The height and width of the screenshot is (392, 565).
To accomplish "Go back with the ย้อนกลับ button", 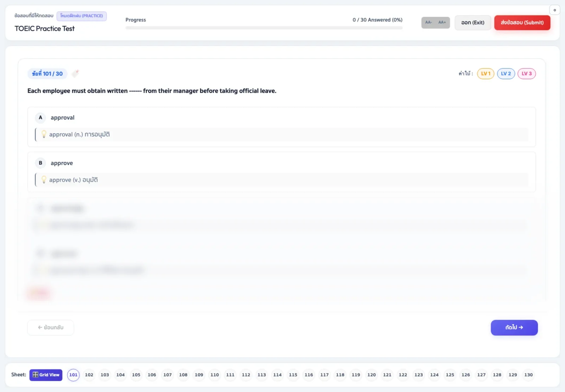I will [x=50, y=327].
